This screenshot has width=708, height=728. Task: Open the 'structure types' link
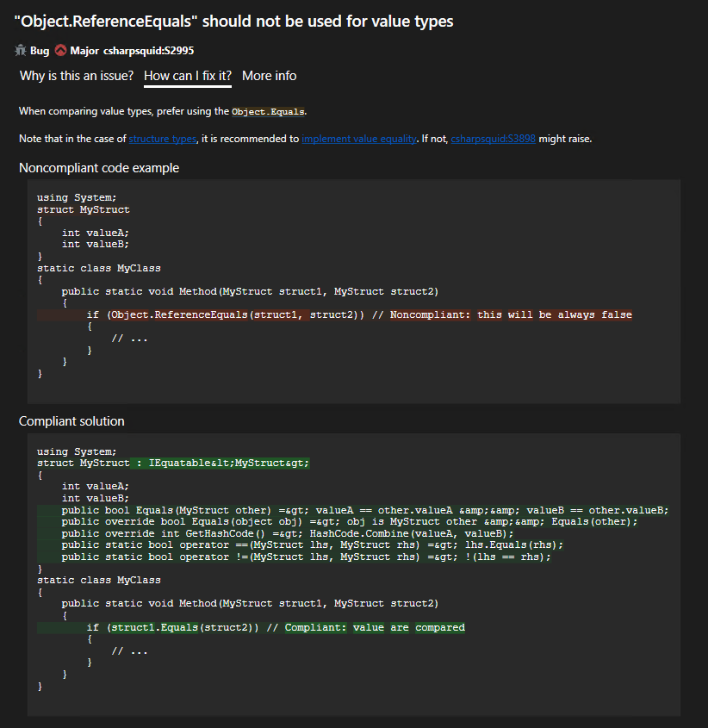coord(163,139)
